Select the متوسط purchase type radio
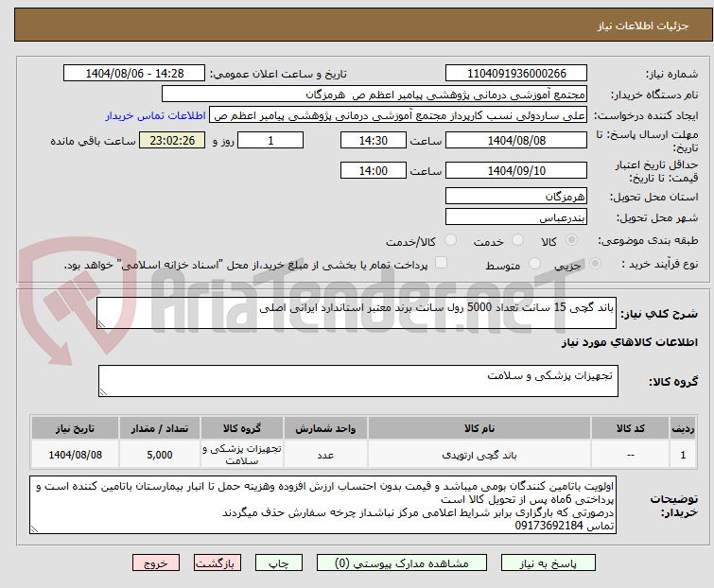 pyautogui.click(x=534, y=263)
